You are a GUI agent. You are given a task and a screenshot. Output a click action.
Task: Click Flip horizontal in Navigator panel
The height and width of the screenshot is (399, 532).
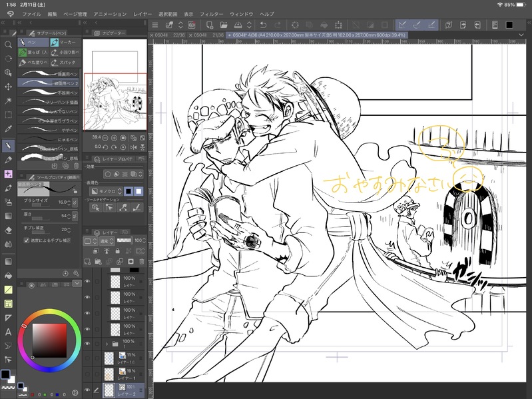click(134, 147)
